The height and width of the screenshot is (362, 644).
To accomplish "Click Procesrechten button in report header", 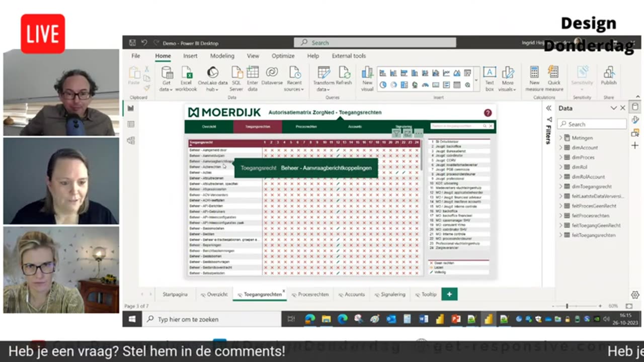I will click(306, 127).
